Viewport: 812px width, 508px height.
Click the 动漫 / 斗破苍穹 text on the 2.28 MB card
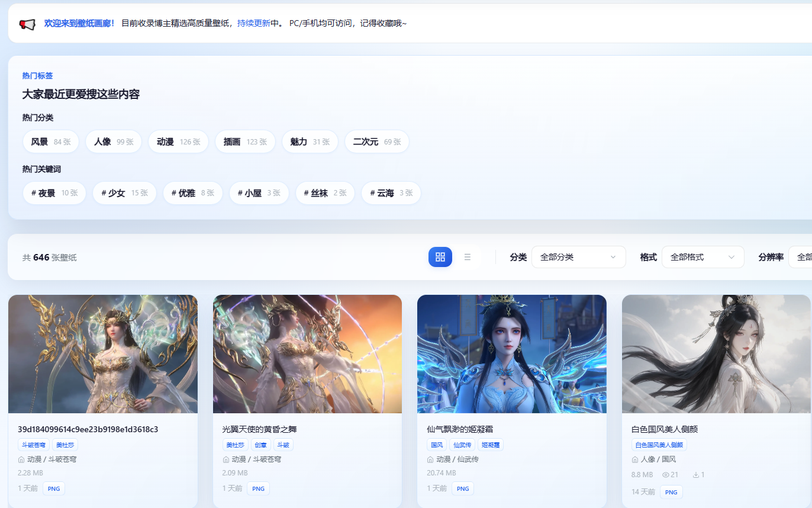click(x=51, y=459)
